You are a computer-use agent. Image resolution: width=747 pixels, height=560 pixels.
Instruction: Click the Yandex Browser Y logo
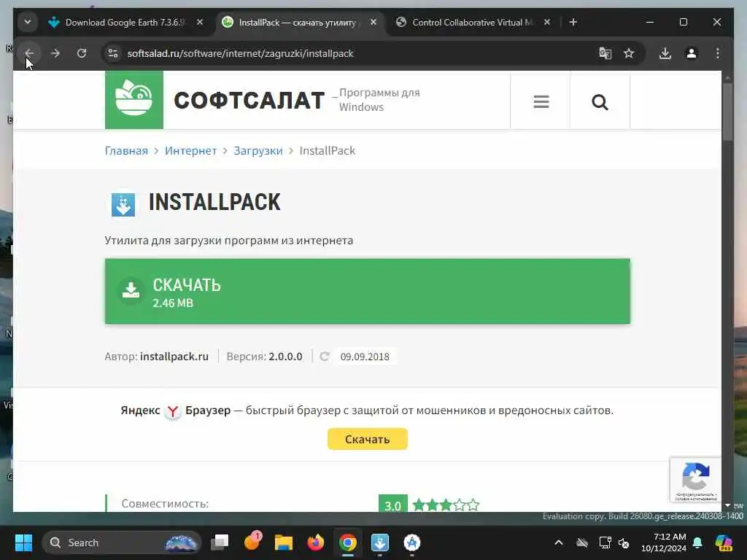pyautogui.click(x=172, y=411)
